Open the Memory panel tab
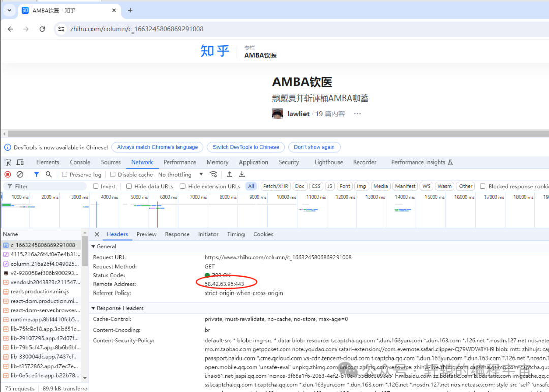 [218, 162]
